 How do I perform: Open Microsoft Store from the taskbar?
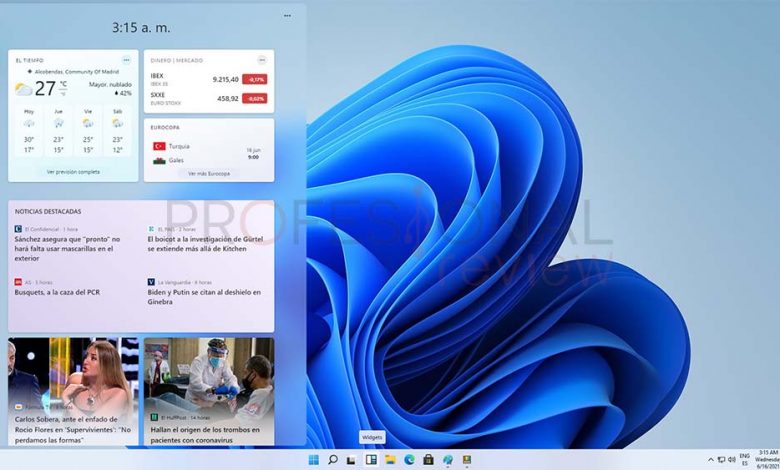coord(428,460)
